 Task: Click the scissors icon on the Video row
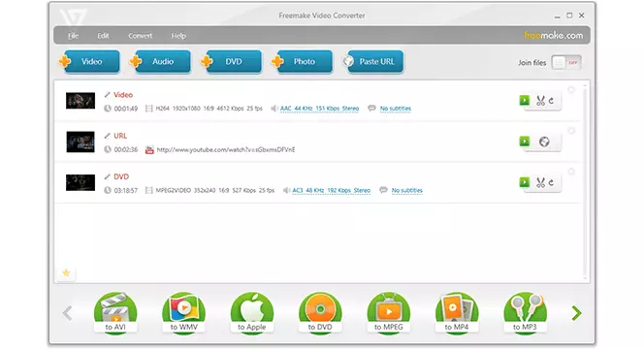[x=540, y=101]
